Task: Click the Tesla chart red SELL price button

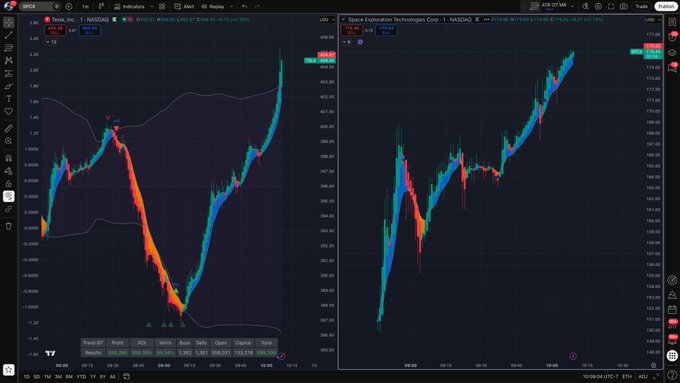Action: 55,30
